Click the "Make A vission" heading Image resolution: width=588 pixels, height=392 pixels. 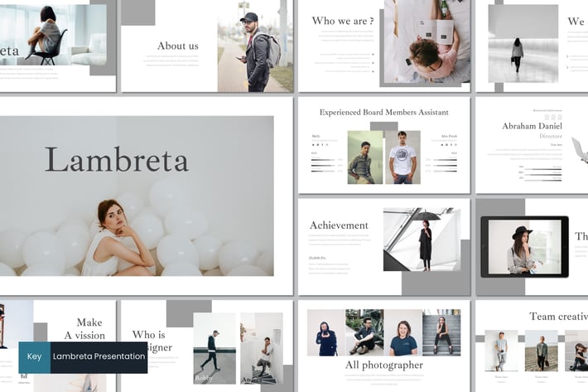[x=84, y=329]
